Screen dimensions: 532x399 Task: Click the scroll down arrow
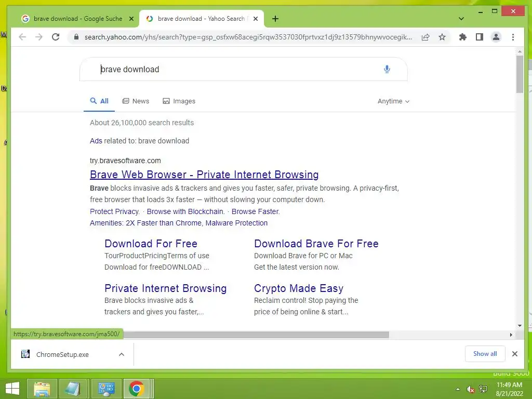pyautogui.click(x=520, y=326)
